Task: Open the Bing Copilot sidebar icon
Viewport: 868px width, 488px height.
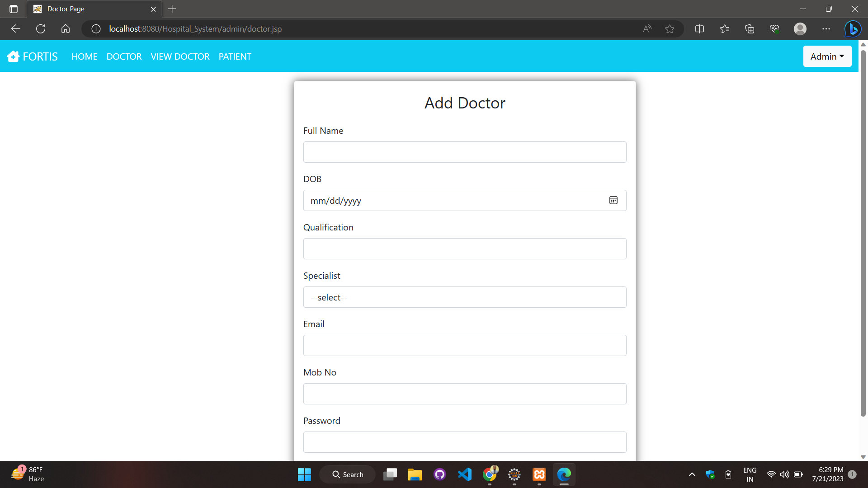Action: click(x=853, y=28)
